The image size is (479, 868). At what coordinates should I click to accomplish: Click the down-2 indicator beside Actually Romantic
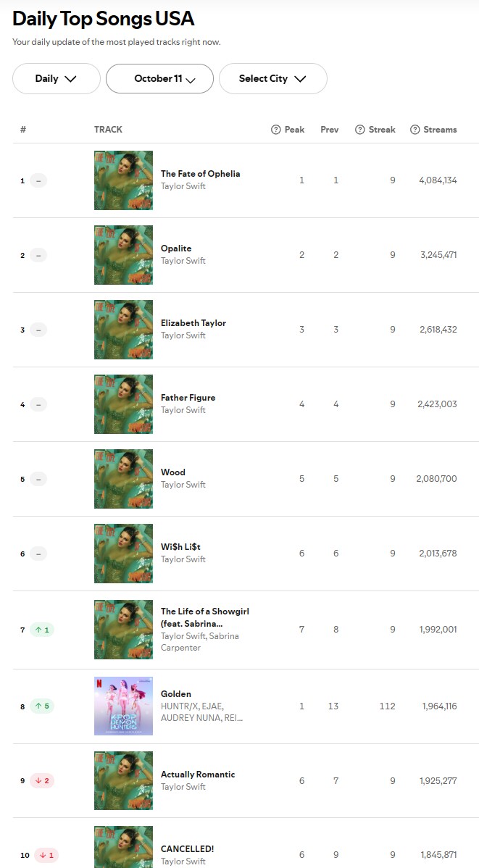[x=42, y=781]
